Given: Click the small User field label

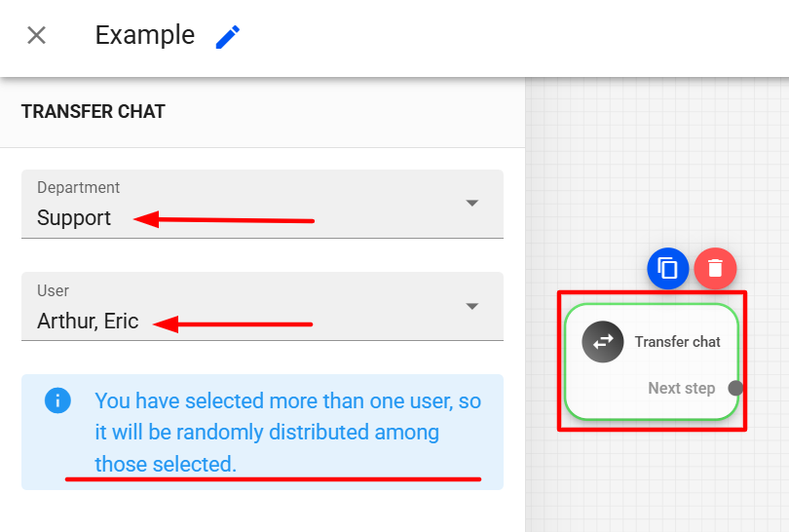Looking at the screenshot, I should [x=54, y=290].
